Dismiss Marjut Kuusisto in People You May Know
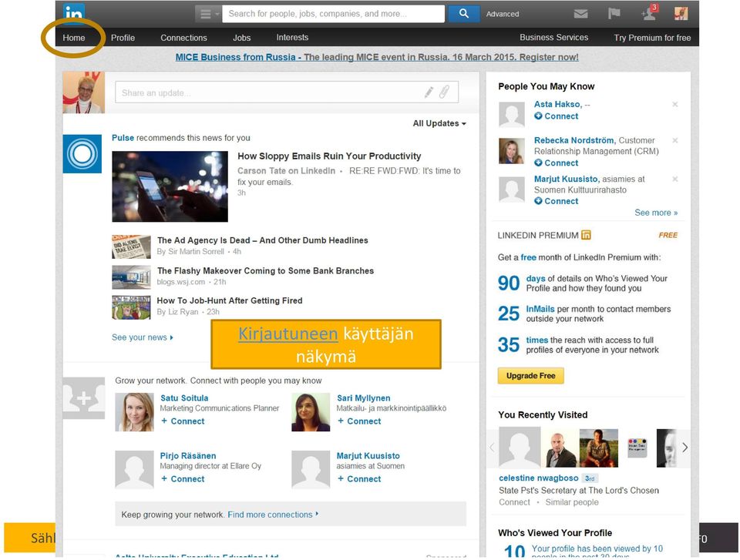 [x=675, y=179]
